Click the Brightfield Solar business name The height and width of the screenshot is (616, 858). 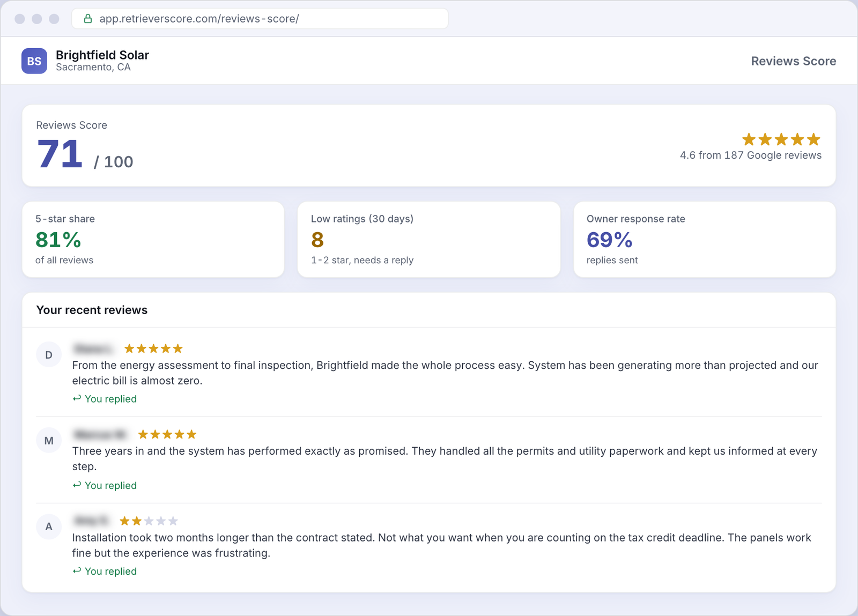coord(102,55)
